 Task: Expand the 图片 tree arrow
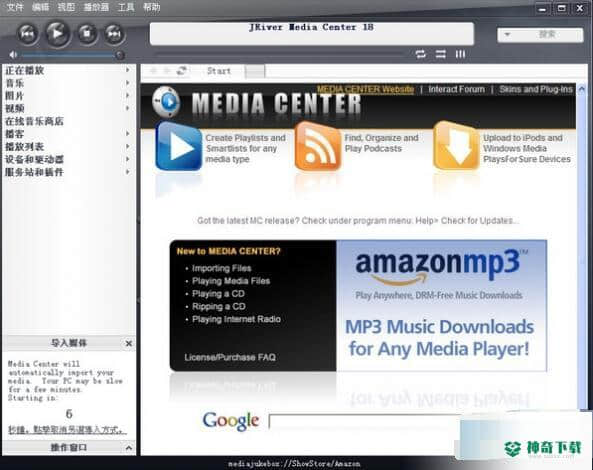pos(128,95)
